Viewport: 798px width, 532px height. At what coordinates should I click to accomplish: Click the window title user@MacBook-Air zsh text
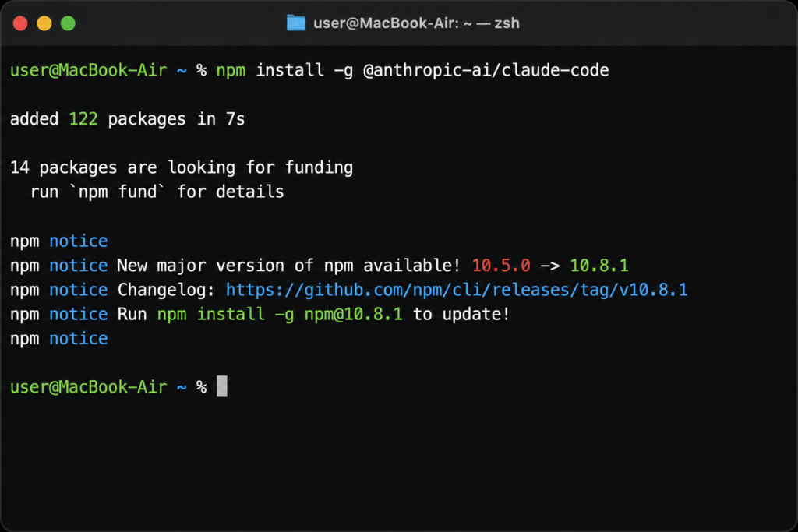pos(416,23)
